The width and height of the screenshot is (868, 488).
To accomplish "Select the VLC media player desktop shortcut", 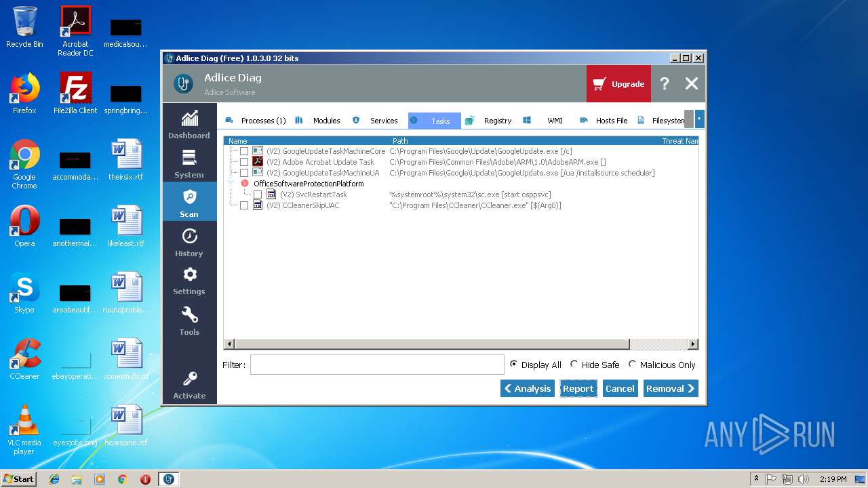I will [24, 429].
